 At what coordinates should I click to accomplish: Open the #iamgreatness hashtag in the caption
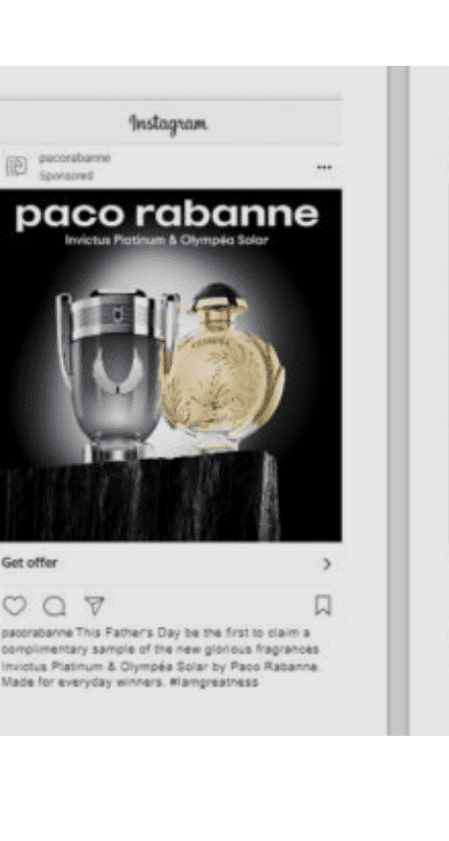click(x=214, y=682)
